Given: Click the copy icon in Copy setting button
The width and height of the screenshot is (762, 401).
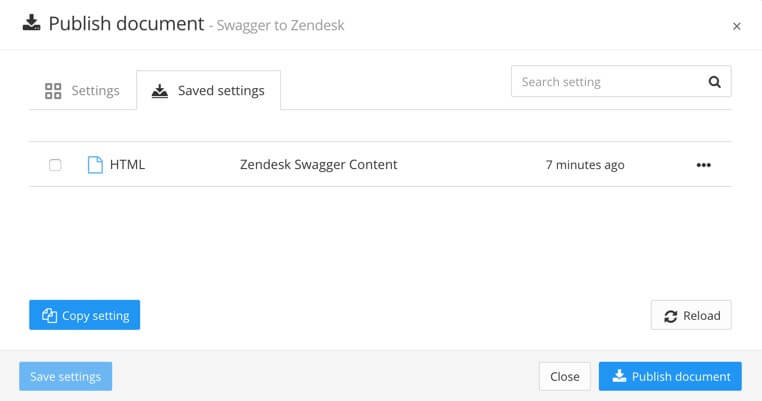Looking at the screenshot, I should (x=49, y=316).
